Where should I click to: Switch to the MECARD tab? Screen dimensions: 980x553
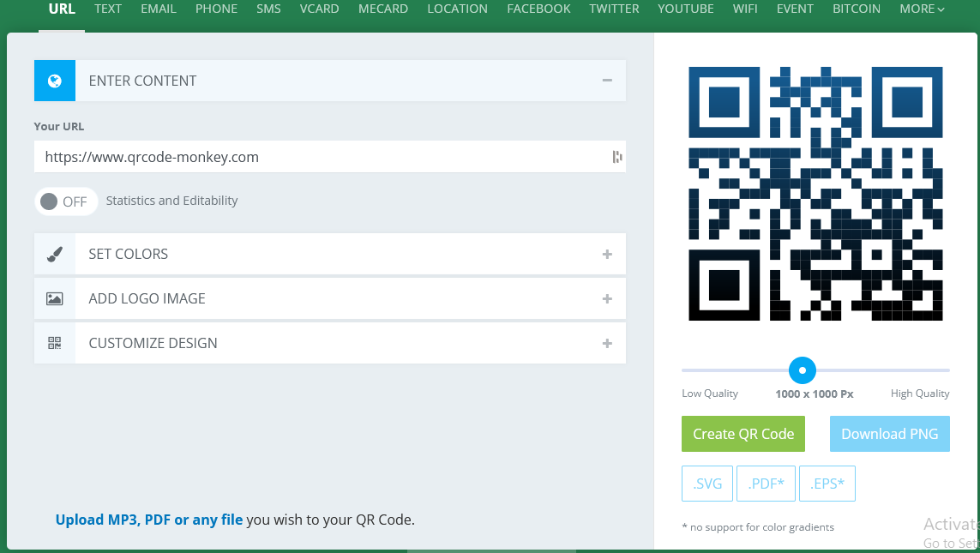(383, 9)
